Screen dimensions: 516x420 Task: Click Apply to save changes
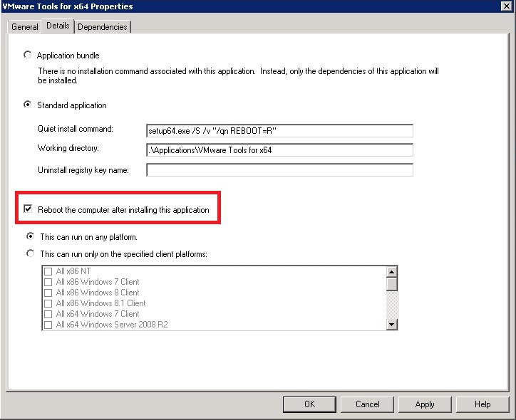coord(425,404)
